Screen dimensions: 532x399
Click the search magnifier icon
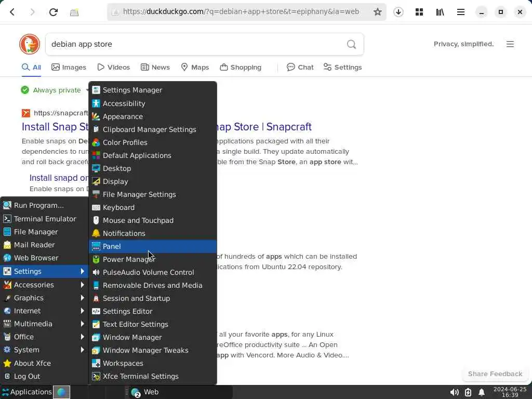pos(351,44)
